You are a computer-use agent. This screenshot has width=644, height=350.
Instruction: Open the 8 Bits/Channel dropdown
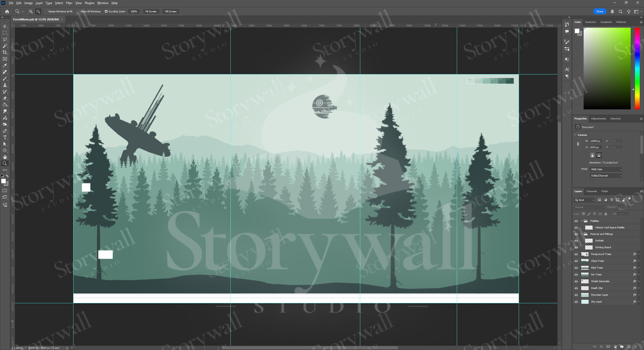pos(606,176)
